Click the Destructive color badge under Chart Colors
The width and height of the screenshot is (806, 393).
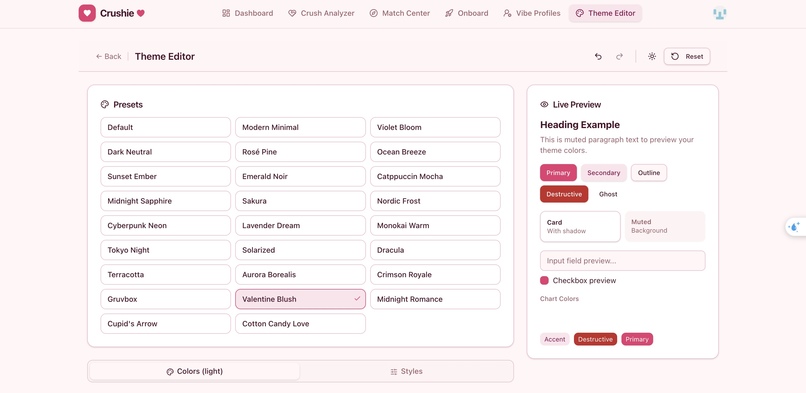click(x=595, y=339)
